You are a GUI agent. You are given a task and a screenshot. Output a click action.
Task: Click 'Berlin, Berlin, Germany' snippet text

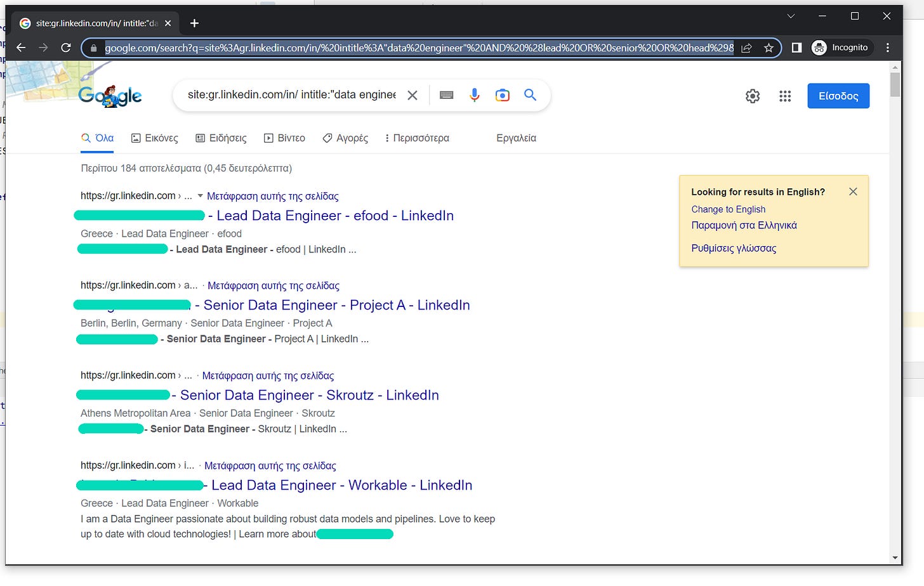tap(131, 323)
